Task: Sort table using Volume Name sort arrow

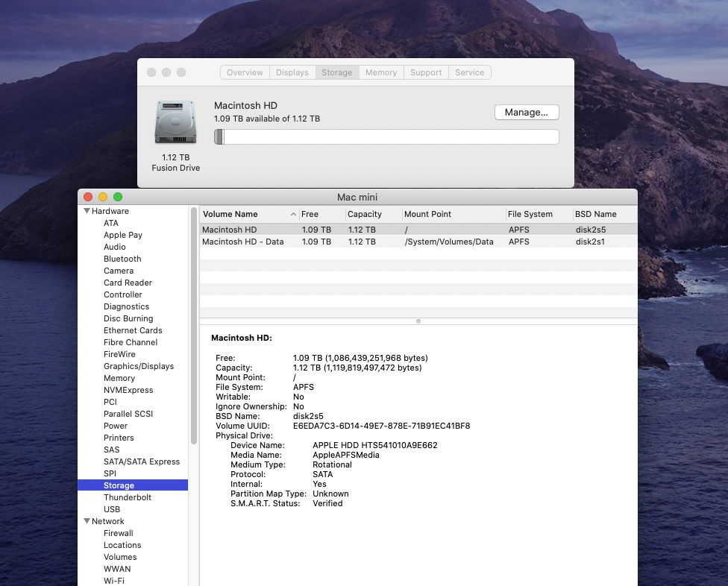Action: (x=293, y=214)
